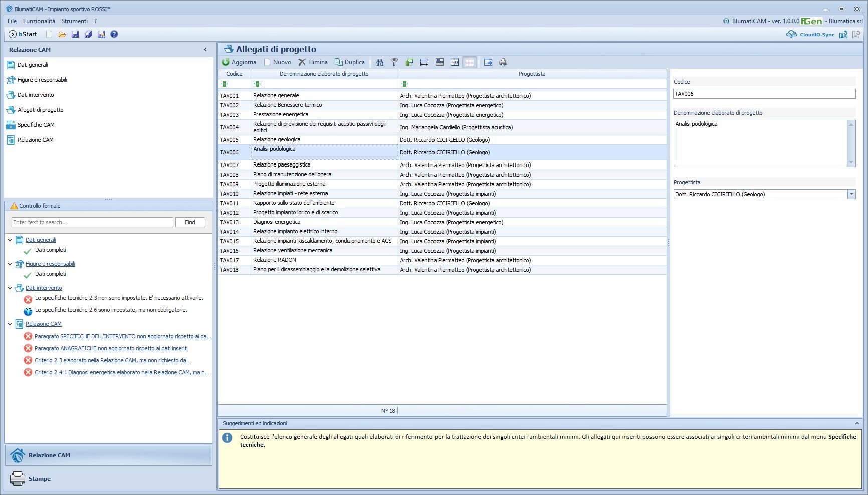
Task: Click the Duplica toolbar button
Action: [x=350, y=62]
